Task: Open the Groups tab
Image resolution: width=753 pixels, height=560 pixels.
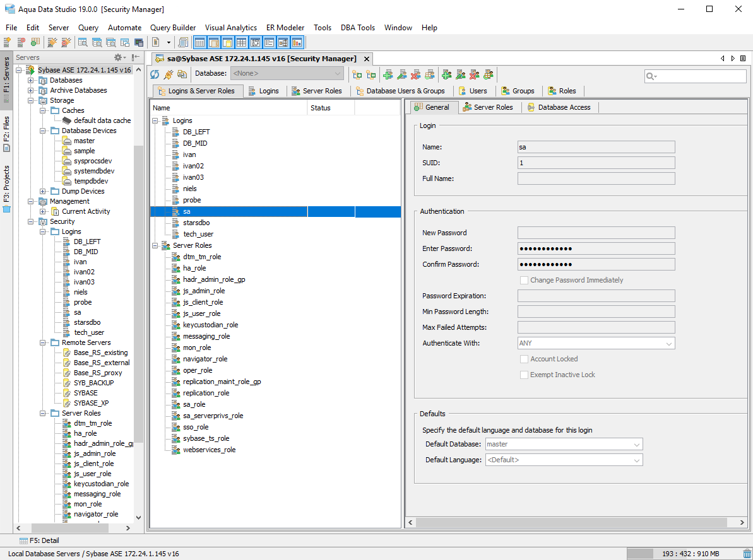Action: (x=518, y=91)
